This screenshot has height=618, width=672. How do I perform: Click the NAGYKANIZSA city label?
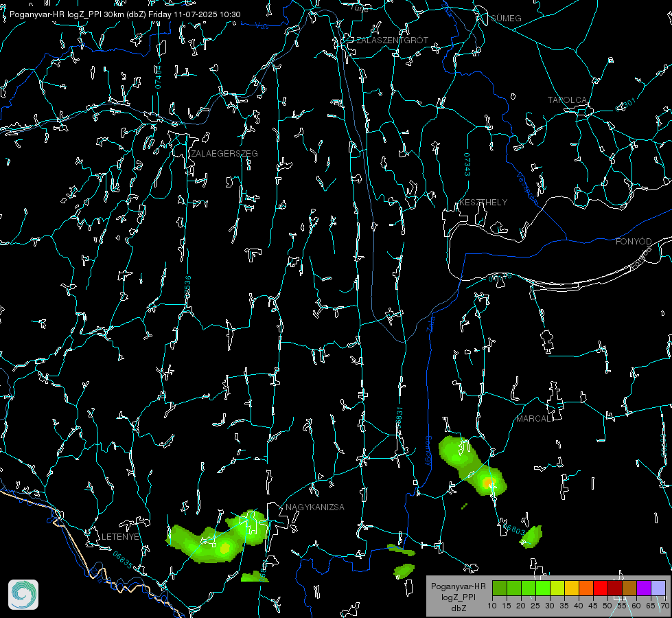tap(315, 507)
